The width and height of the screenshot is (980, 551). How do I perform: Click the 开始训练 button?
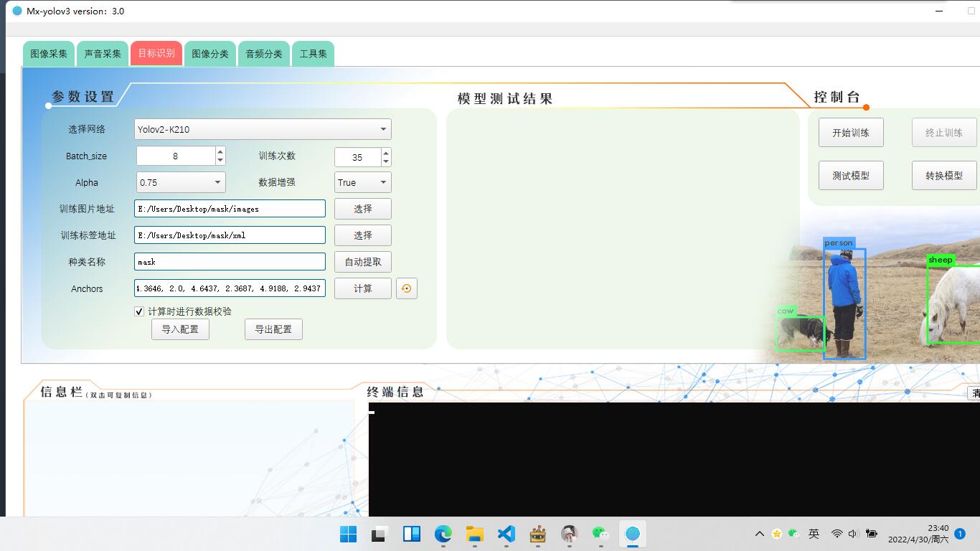tap(851, 133)
